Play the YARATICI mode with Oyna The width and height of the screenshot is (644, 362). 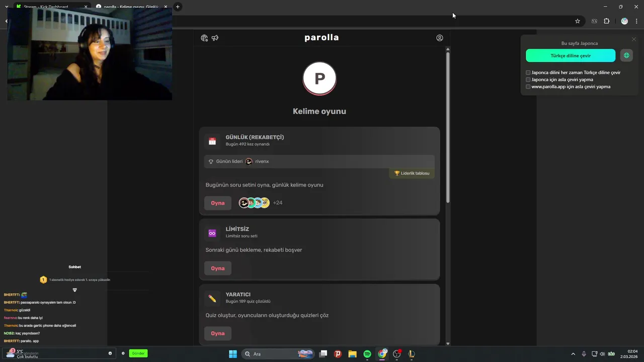coord(218,333)
